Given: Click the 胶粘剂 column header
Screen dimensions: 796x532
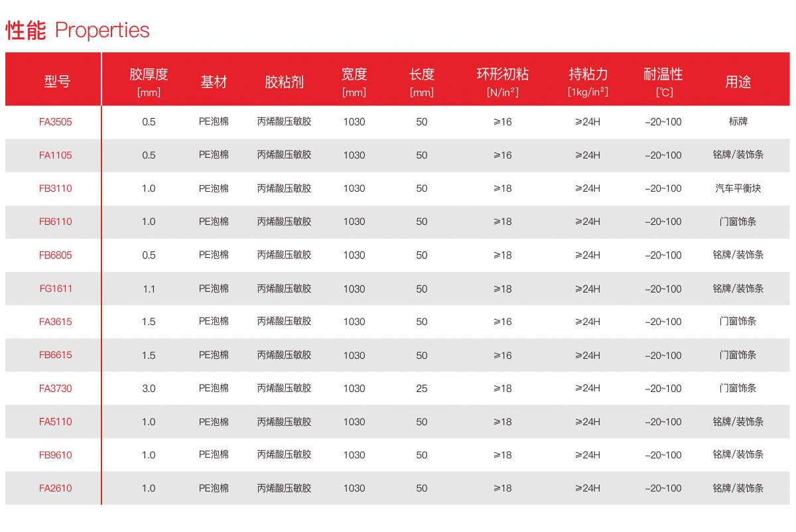Looking at the screenshot, I should (x=284, y=82).
